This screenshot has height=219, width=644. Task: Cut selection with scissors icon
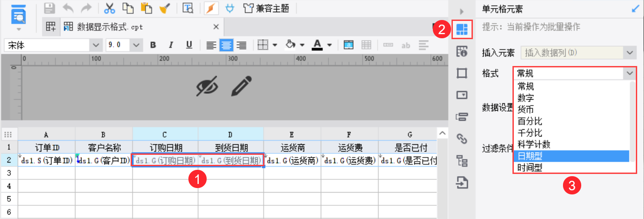click(110, 8)
